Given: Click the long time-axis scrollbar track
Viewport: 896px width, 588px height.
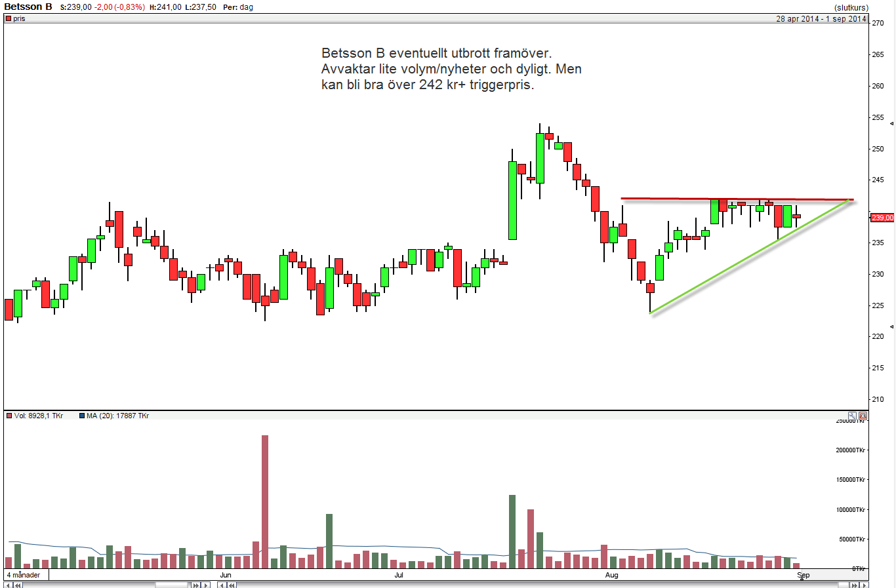Looking at the screenshot, I should [542, 585].
